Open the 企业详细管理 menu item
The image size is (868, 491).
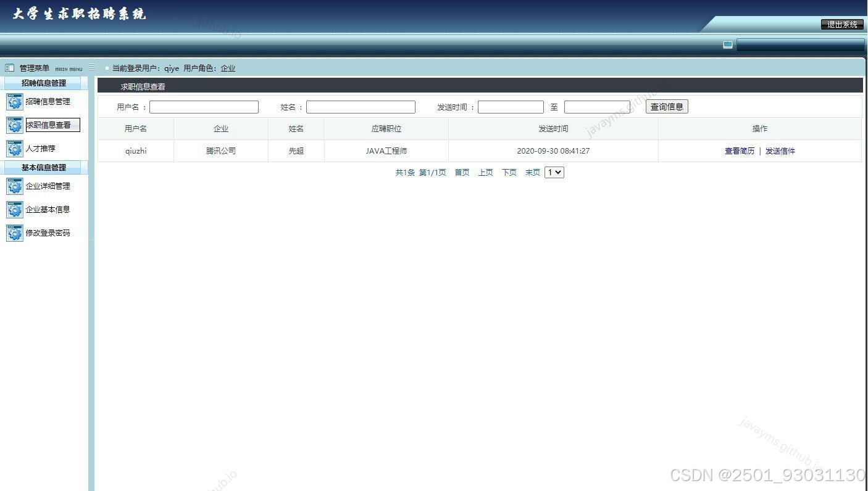(x=48, y=186)
